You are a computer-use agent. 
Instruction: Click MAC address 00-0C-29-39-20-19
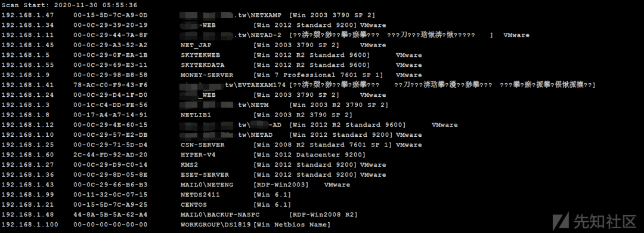110,25
